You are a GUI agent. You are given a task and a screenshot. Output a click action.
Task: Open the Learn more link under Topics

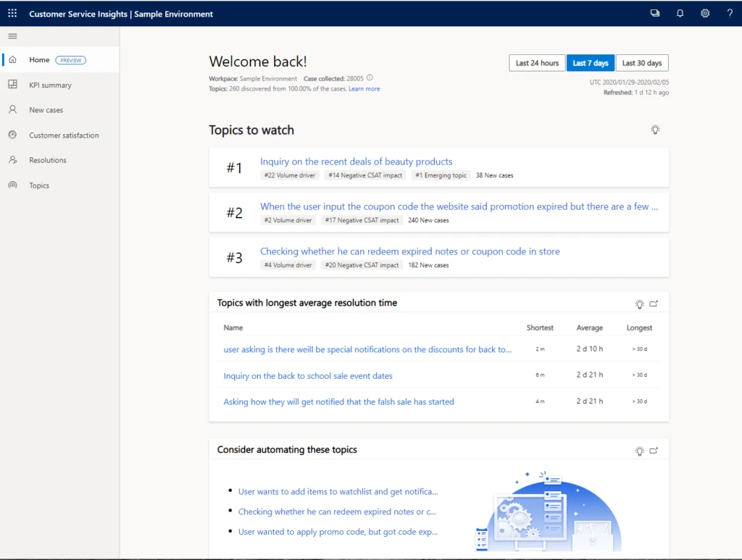(364, 88)
